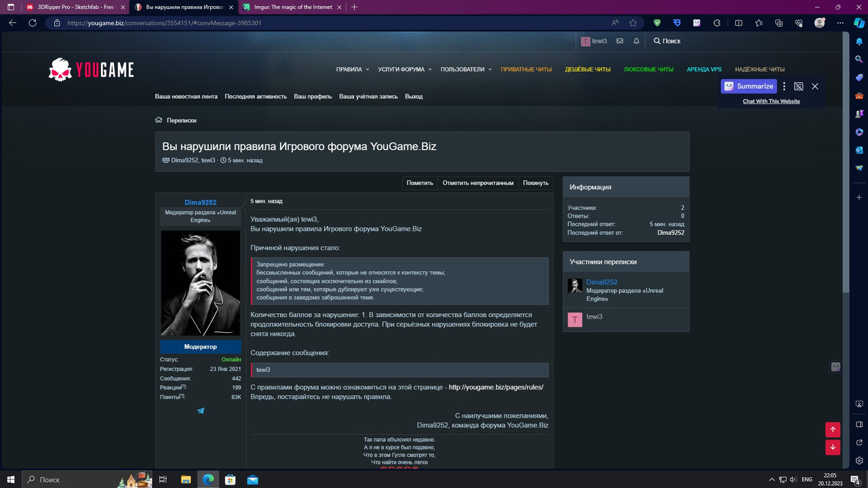This screenshot has width=868, height=488.
Task: Open the inbox envelope icon near tewi3
Action: tap(620, 41)
